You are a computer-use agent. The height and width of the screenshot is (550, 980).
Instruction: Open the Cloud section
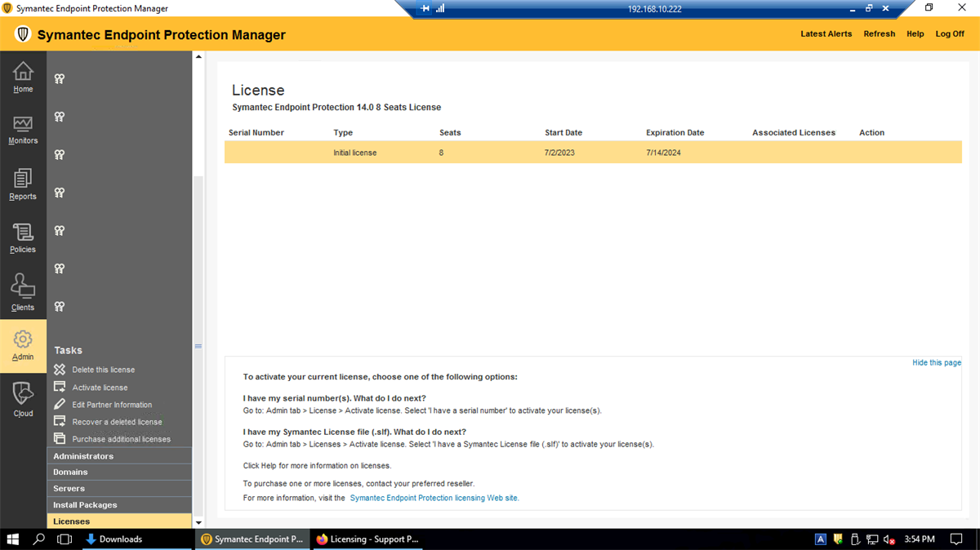(x=23, y=399)
